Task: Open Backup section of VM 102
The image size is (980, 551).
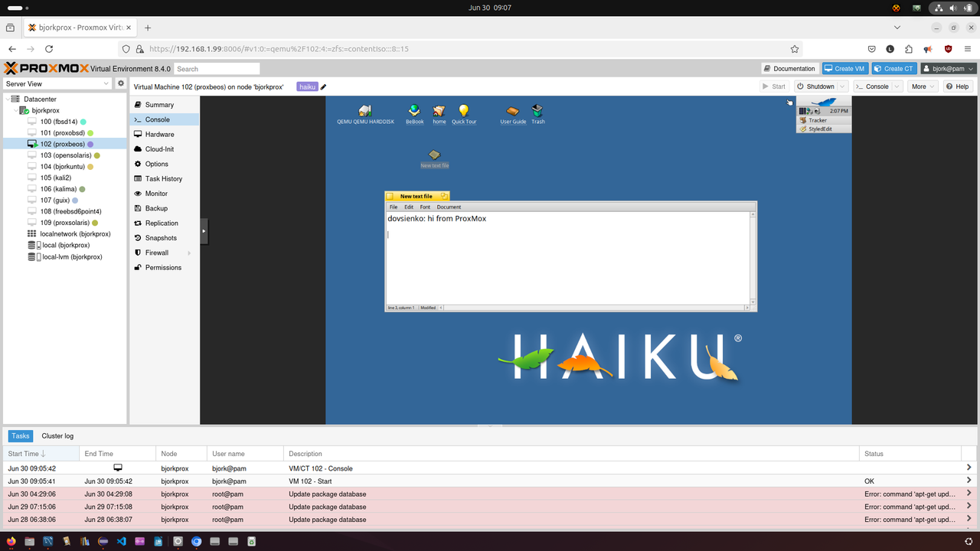Action: pyautogui.click(x=165, y=208)
